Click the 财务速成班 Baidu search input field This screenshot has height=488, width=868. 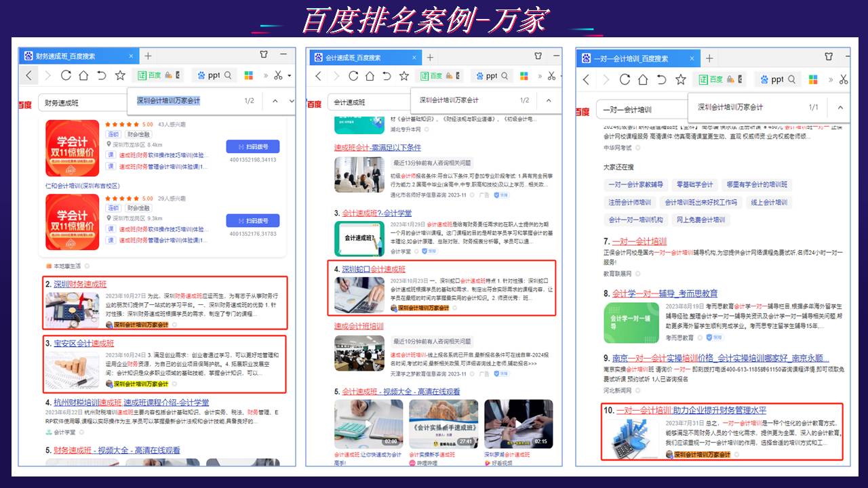click(x=81, y=103)
